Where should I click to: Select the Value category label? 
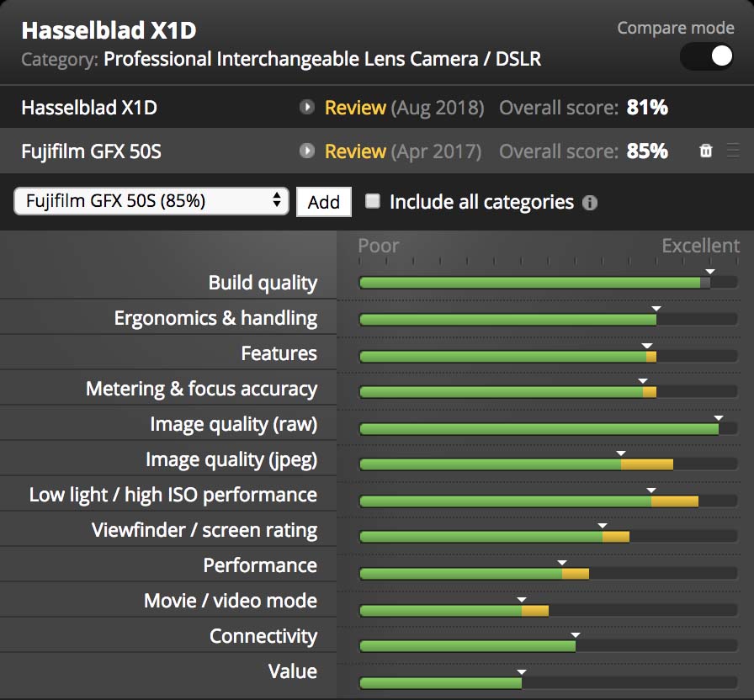[293, 671]
